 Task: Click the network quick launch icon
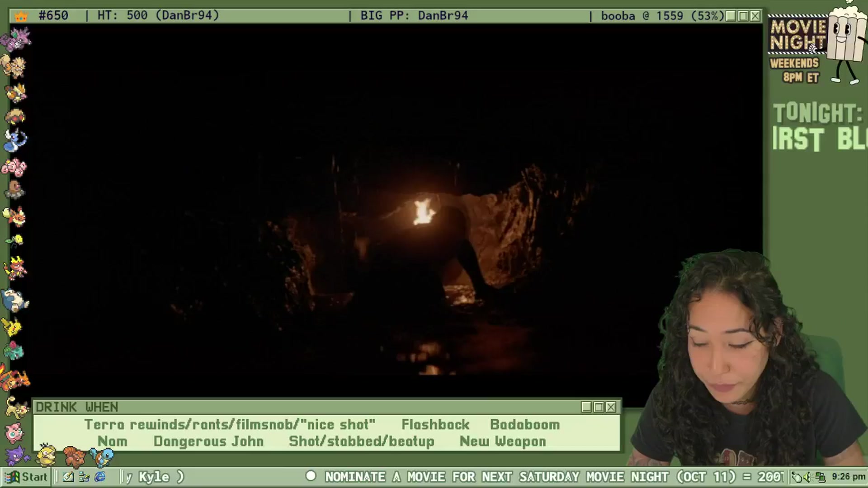[x=84, y=477]
